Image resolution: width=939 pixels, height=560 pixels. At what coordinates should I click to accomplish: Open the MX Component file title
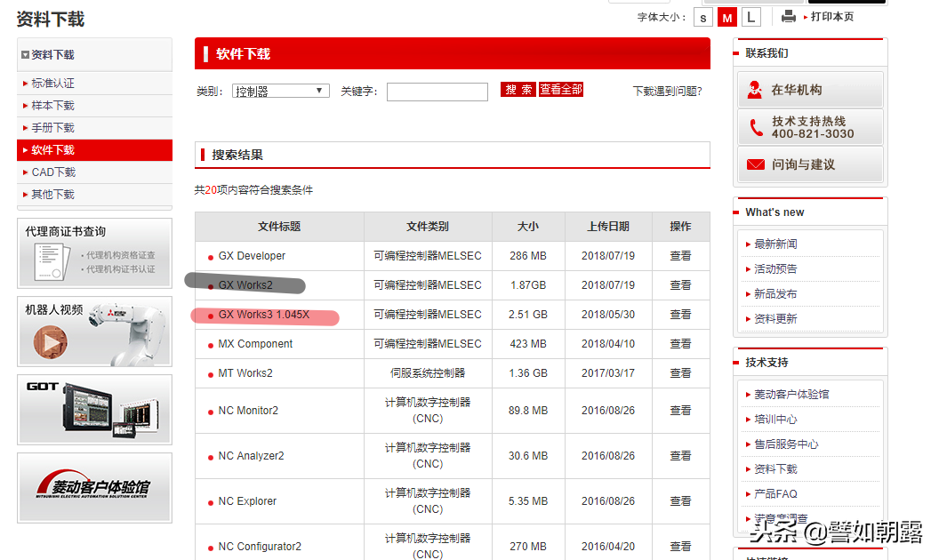point(255,344)
